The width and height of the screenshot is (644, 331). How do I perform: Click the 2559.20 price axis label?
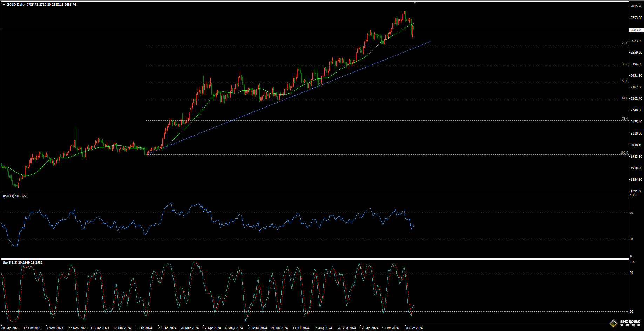(636, 53)
